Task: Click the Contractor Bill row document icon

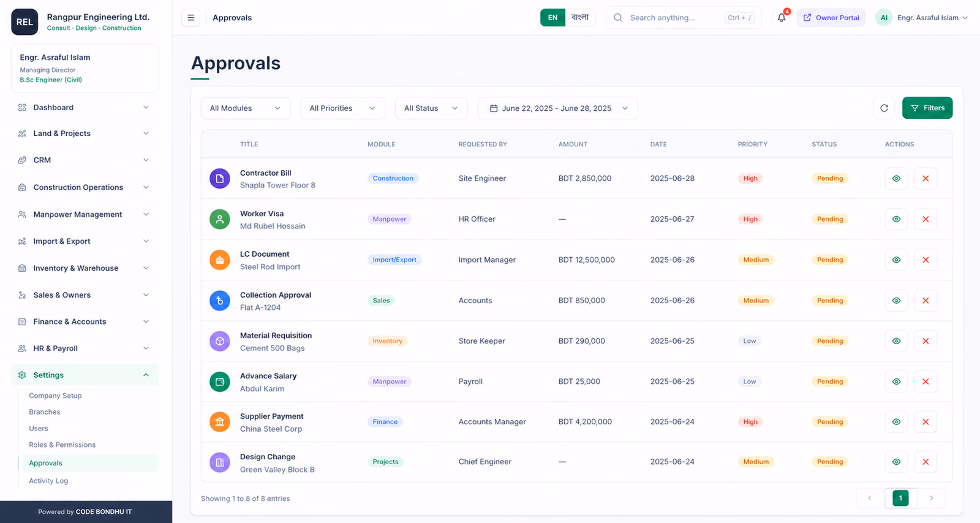Action: (x=220, y=179)
